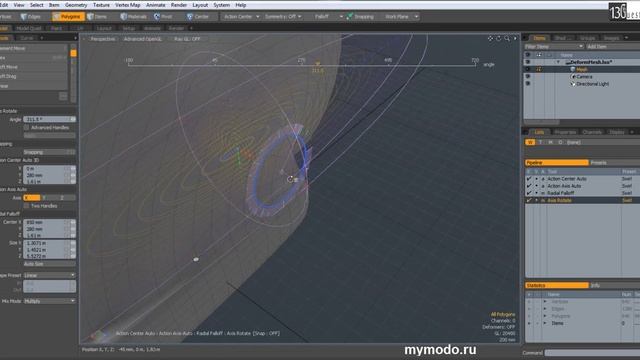Open the Texture menu

tap(101, 5)
